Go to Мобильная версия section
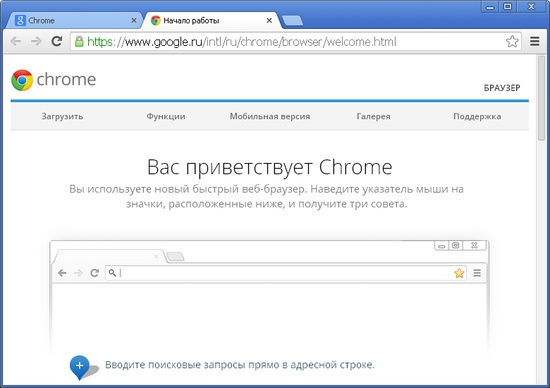The height and width of the screenshot is (388, 550). coord(270,116)
